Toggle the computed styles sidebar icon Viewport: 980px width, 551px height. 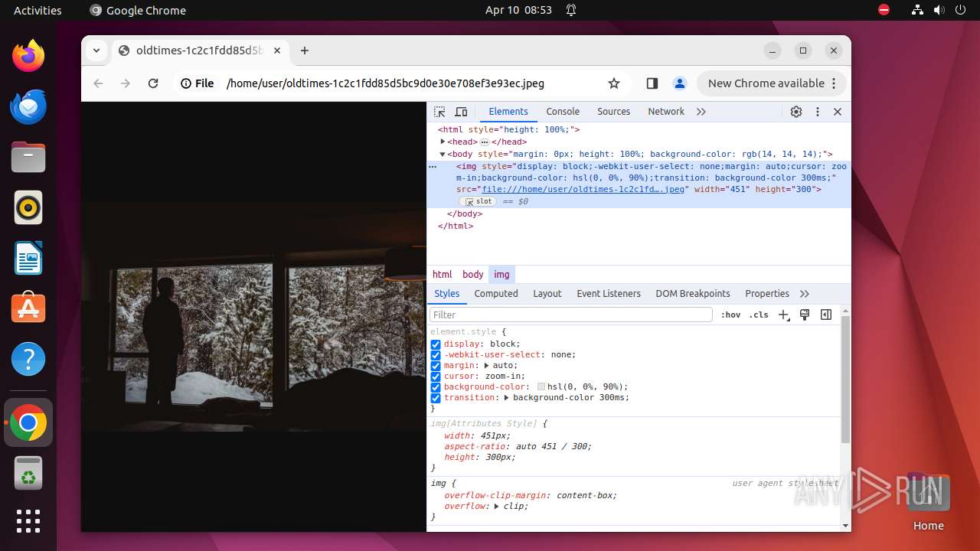826,315
